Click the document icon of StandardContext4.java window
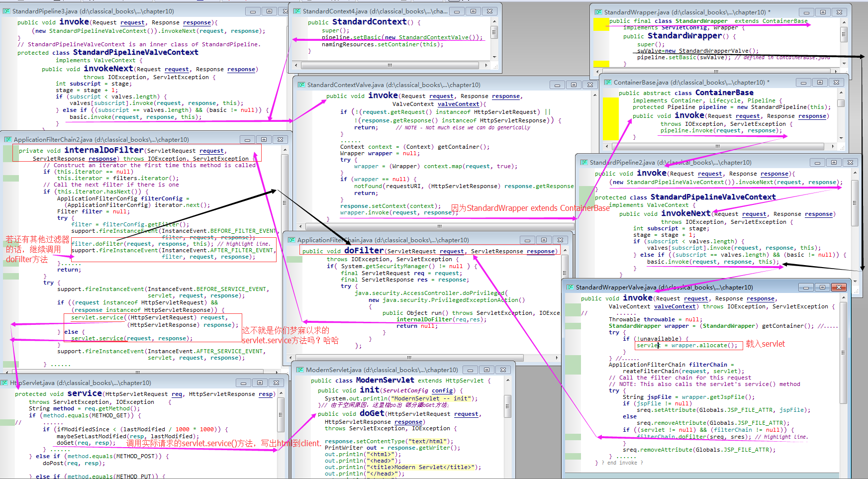This screenshot has width=868, height=479. tap(297, 11)
